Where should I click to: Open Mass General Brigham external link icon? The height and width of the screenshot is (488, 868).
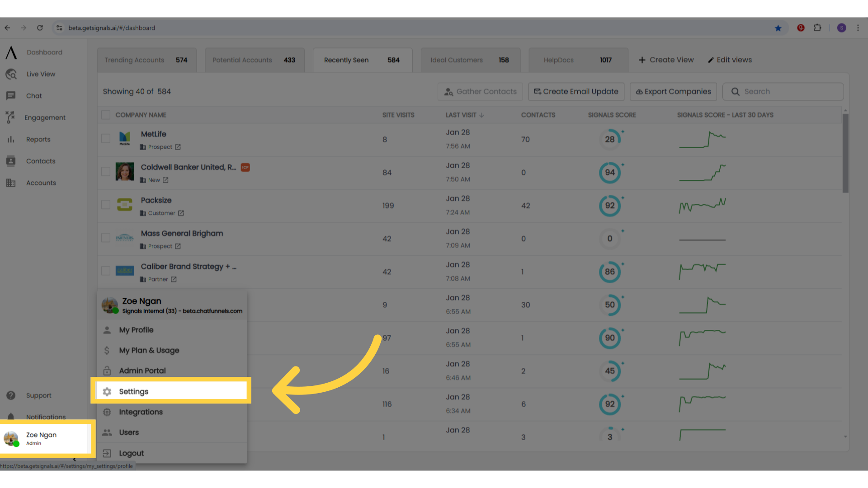[178, 246]
